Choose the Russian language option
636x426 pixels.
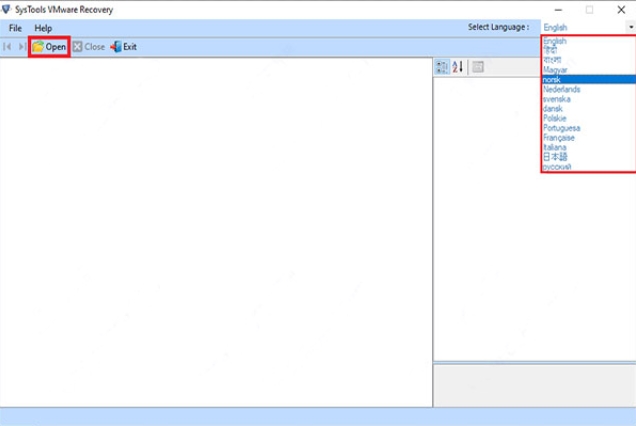coord(589,167)
